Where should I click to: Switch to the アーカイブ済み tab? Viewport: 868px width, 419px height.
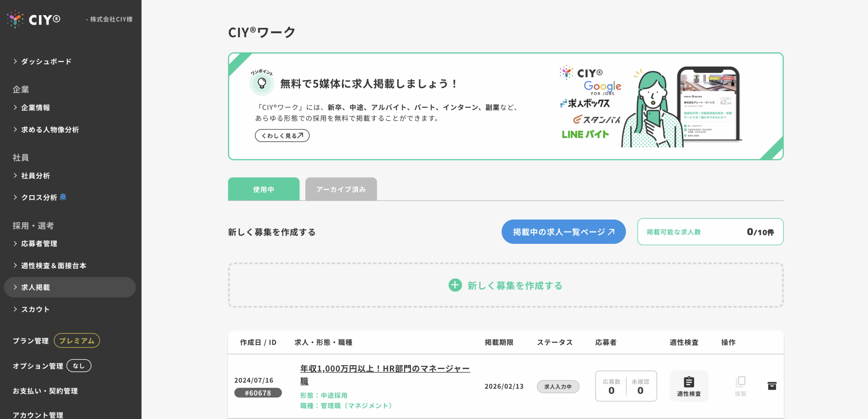tap(341, 189)
